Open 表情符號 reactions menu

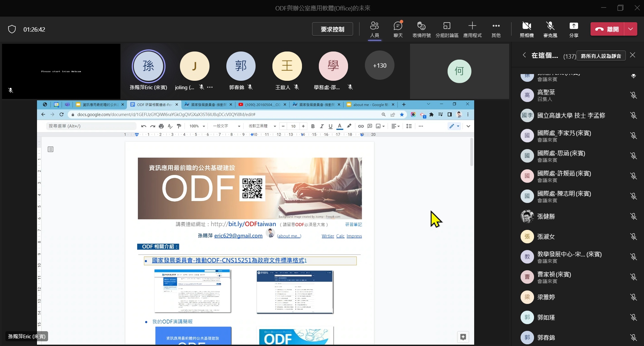(421, 29)
